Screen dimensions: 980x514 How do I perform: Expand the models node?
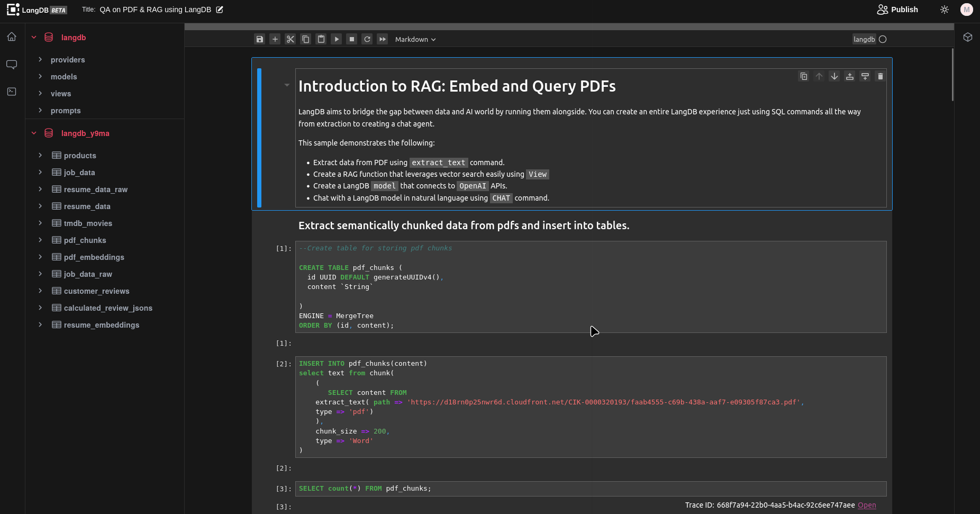tap(40, 77)
